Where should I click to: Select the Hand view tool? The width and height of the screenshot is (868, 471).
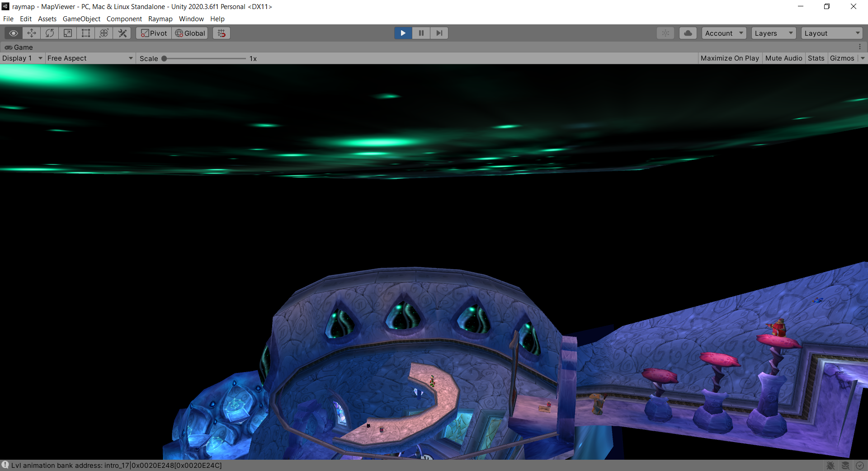(x=14, y=33)
